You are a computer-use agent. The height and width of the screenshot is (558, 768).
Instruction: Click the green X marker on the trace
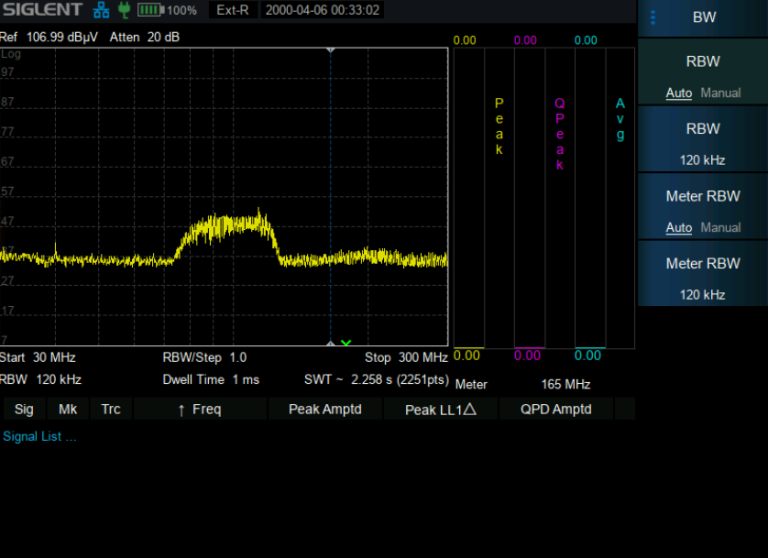point(346,343)
